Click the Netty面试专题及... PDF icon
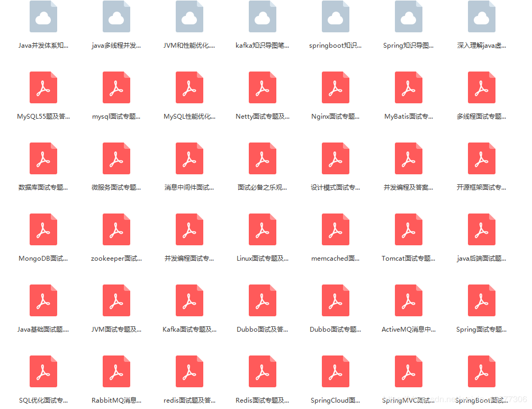Viewport: 532px width, 409px height. tap(262, 87)
